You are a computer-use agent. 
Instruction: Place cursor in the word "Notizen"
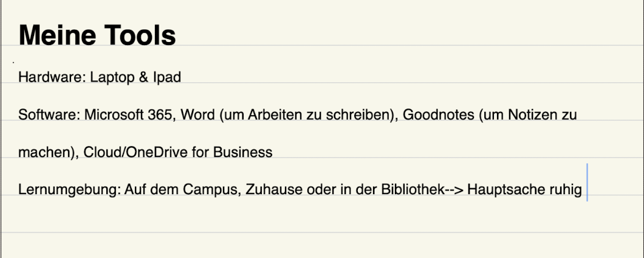(532, 114)
